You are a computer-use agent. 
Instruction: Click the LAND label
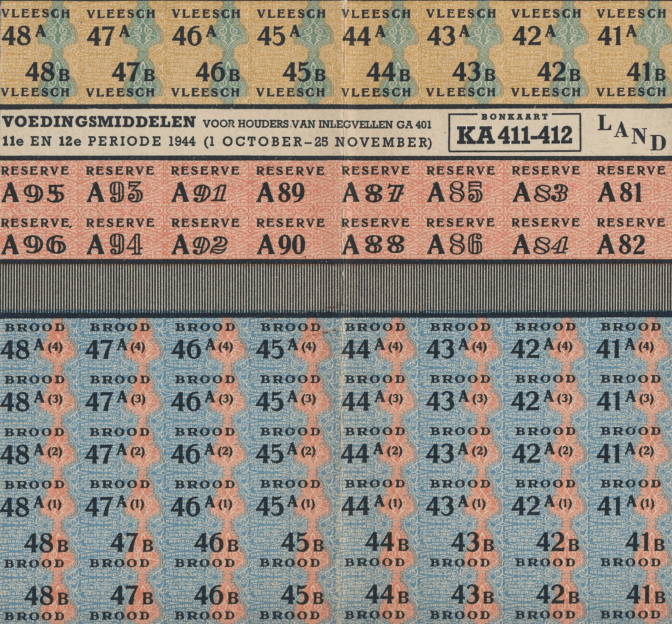(631, 132)
